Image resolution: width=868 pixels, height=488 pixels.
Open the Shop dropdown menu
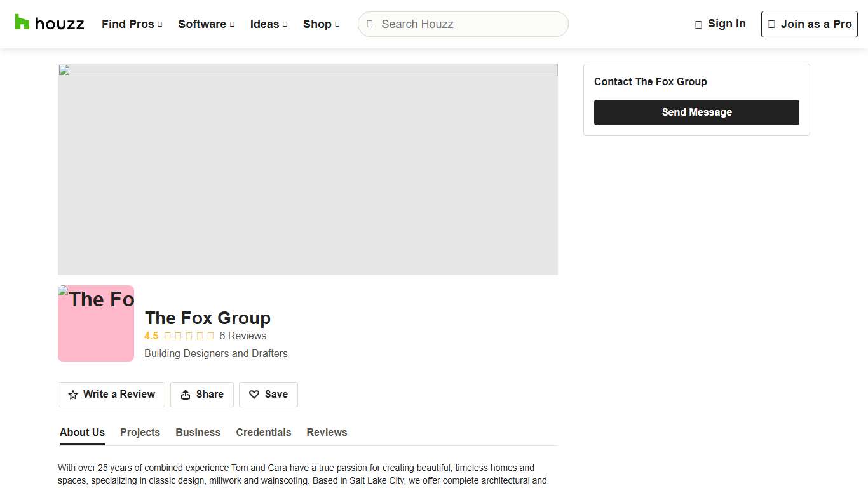tap(321, 24)
